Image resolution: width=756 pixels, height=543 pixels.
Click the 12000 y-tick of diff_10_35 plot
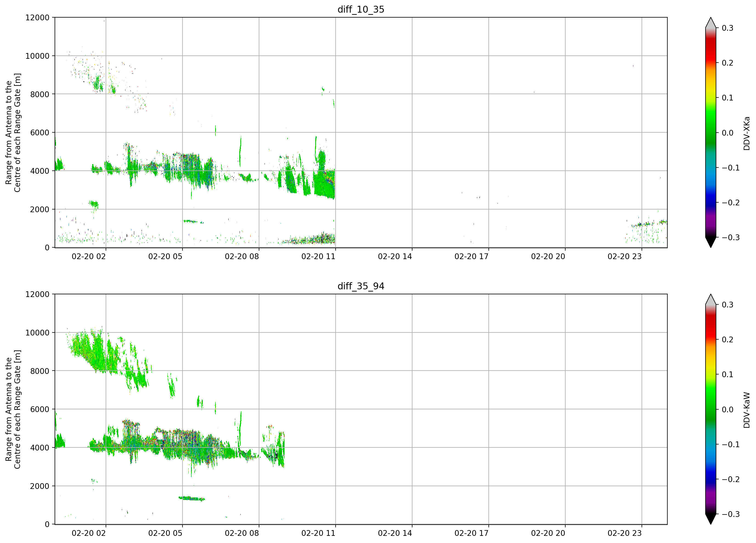37,18
